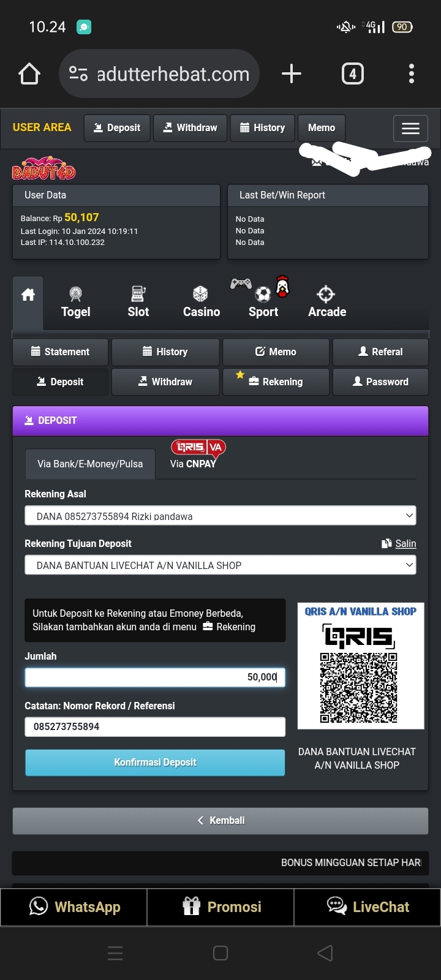Click the Jumlah amount input field
The height and width of the screenshot is (980, 441).
[x=155, y=677]
